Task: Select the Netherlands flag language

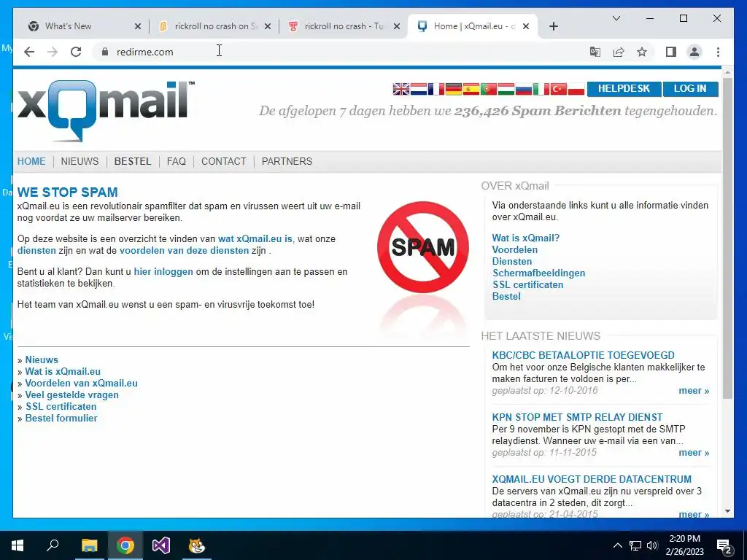Action: click(419, 89)
